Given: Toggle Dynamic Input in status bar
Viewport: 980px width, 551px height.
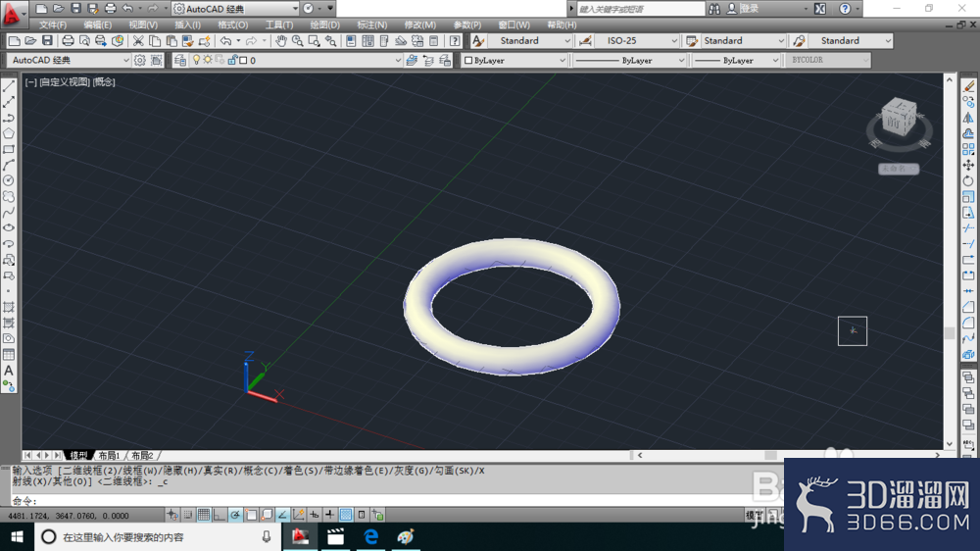Looking at the screenshot, I should tap(315, 515).
